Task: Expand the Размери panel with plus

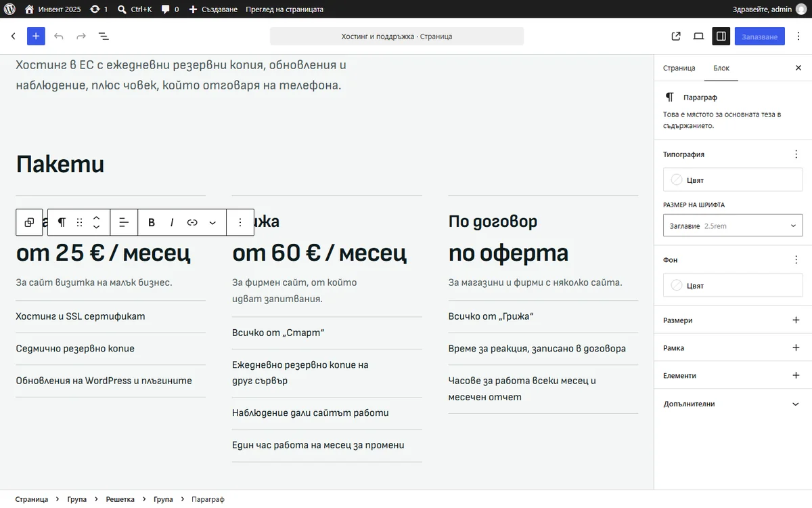Action: [796, 320]
